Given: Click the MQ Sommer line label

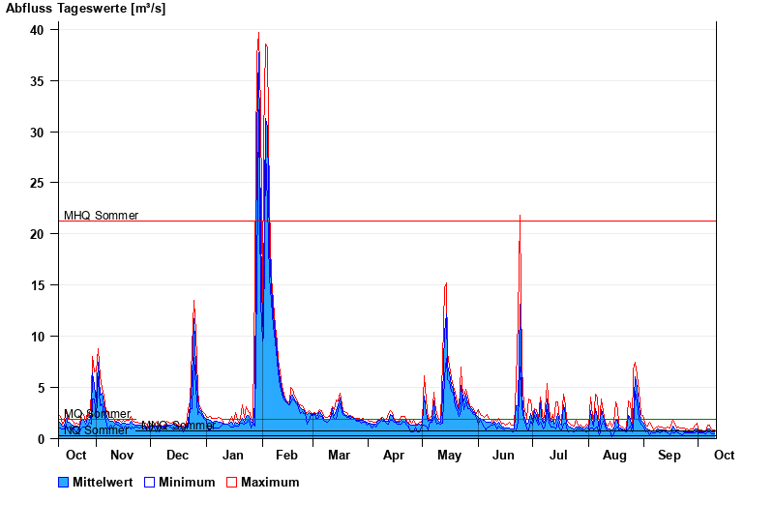Looking at the screenshot, I should pos(97,414).
